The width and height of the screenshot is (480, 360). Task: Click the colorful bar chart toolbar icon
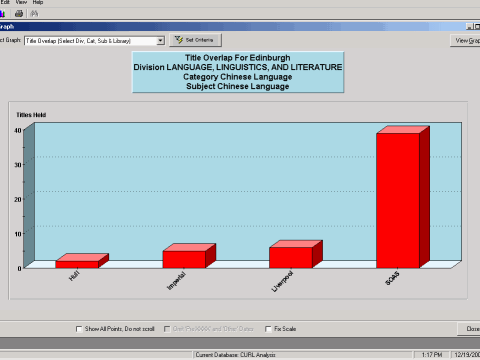pyautogui.click(x=2, y=14)
